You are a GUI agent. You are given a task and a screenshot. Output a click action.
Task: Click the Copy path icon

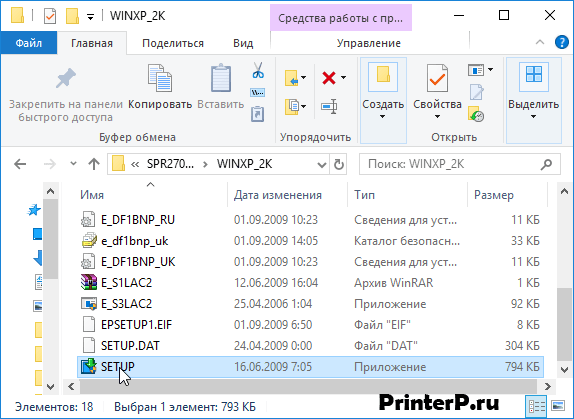pyautogui.click(x=258, y=93)
